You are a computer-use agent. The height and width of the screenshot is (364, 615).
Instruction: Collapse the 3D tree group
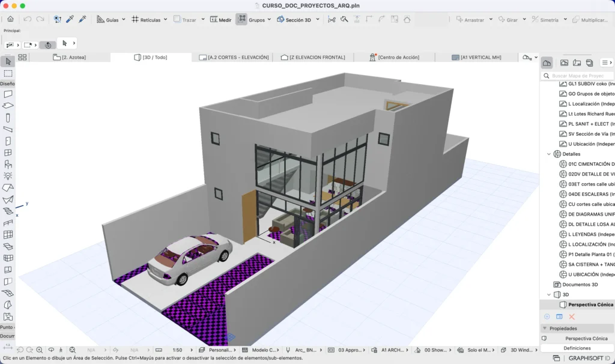(x=549, y=294)
